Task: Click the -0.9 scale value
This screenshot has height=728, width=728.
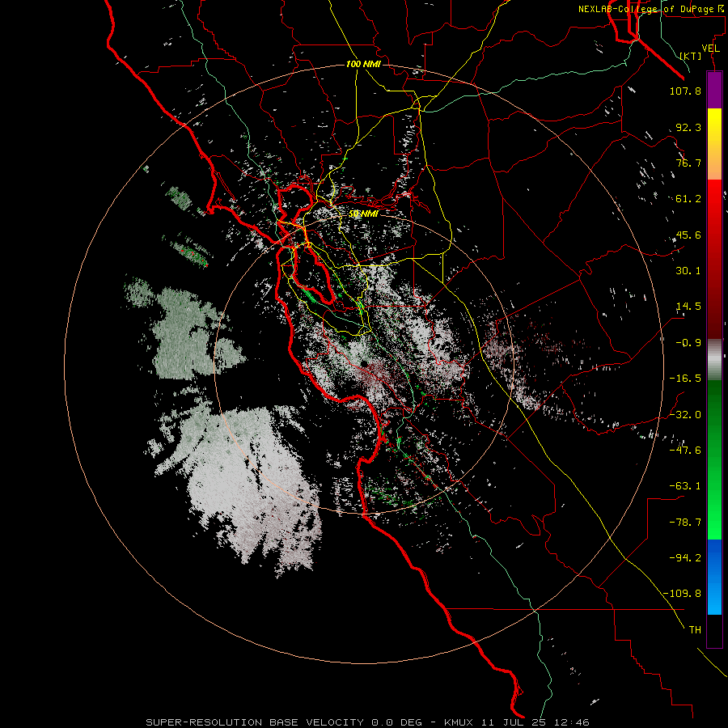Action: pos(688,343)
